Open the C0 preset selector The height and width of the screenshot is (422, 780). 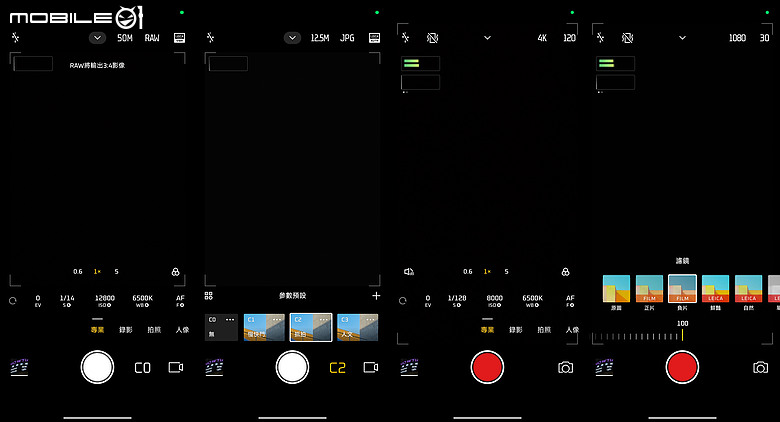pos(143,368)
